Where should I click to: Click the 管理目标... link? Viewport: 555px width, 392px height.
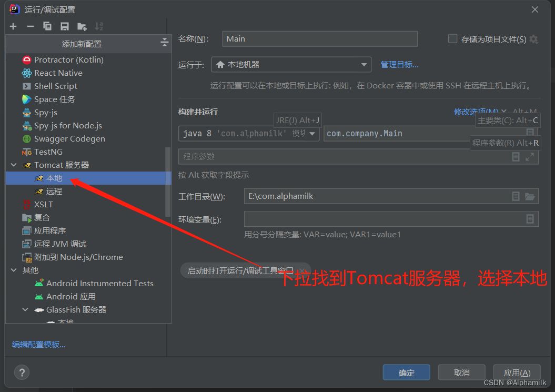[x=399, y=64]
